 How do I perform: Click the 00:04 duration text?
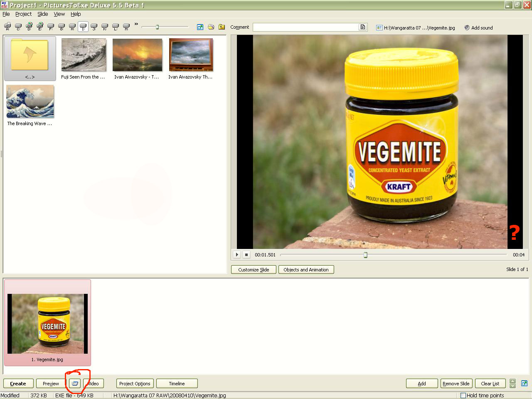tap(519, 255)
